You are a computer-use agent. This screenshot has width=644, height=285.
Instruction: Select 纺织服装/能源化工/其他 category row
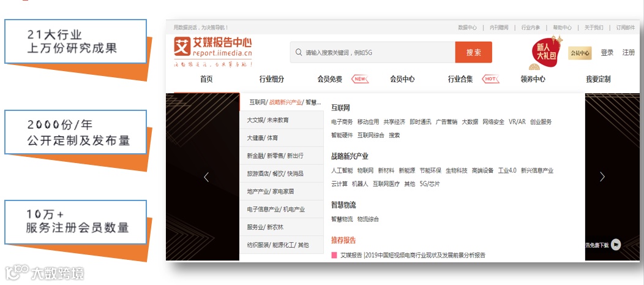[x=282, y=245]
